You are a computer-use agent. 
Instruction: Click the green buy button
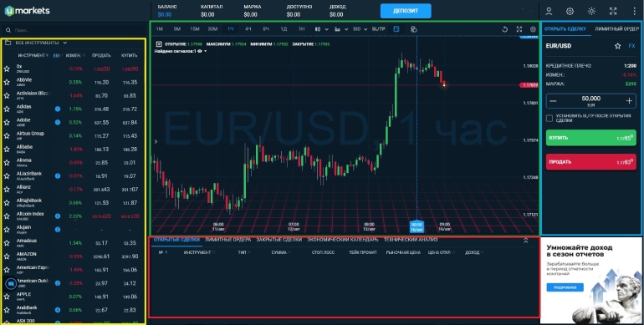pyautogui.click(x=590, y=138)
